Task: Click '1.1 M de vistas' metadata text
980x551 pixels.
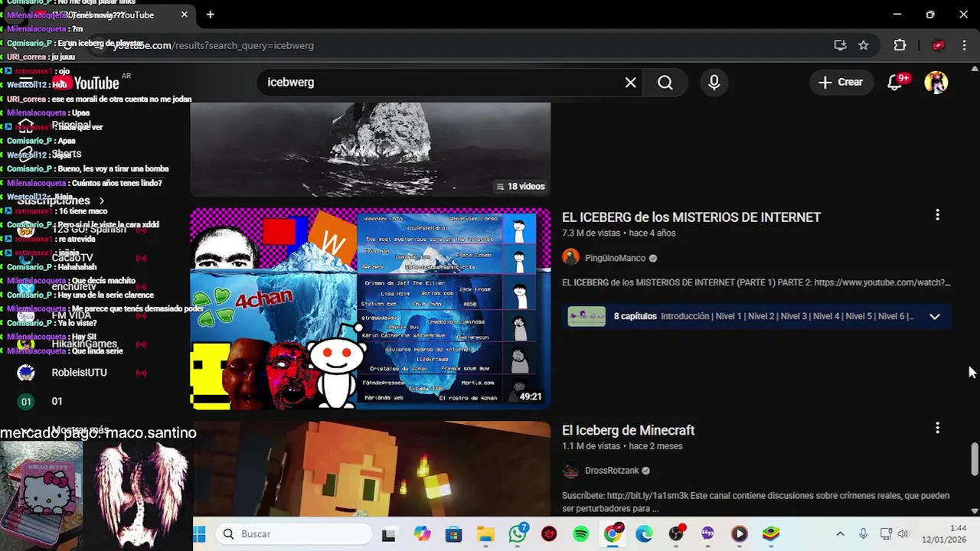Action: (590, 446)
